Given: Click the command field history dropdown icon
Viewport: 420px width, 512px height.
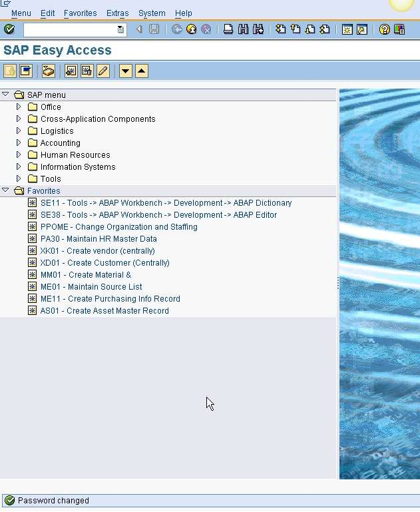Looking at the screenshot, I should (x=120, y=29).
